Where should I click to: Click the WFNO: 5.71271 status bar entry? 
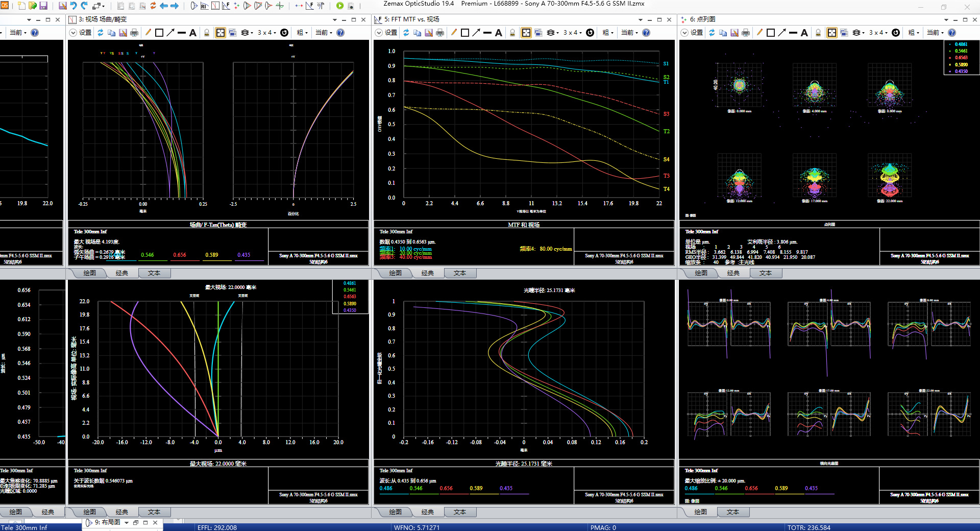pyautogui.click(x=416, y=527)
